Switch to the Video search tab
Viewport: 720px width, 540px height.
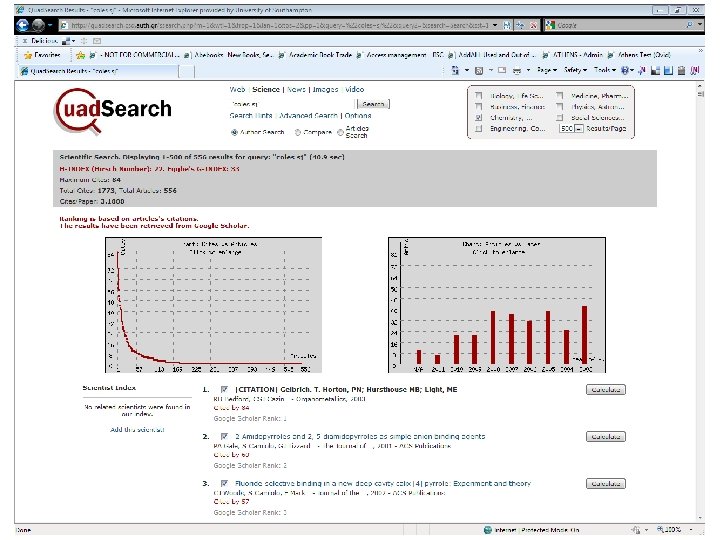click(x=354, y=90)
